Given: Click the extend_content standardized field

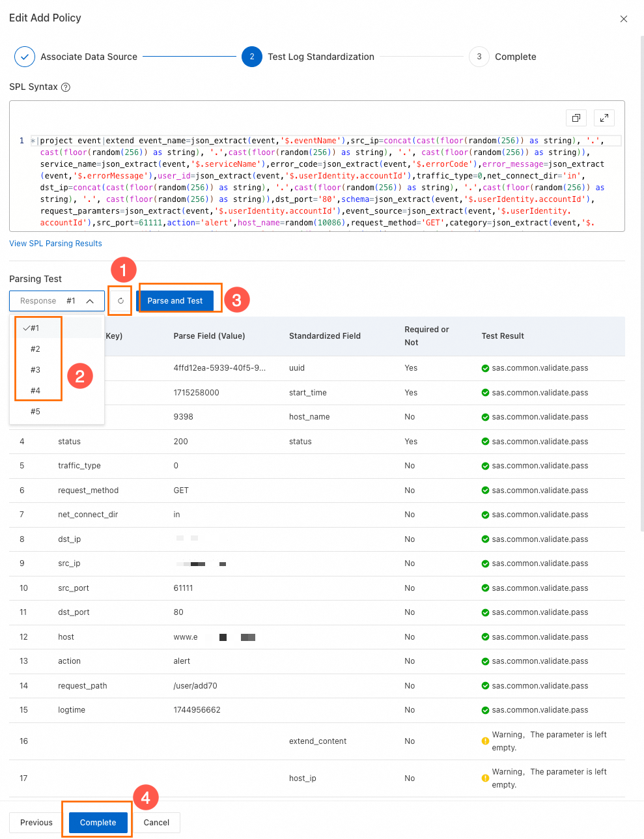Looking at the screenshot, I should (x=318, y=741).
